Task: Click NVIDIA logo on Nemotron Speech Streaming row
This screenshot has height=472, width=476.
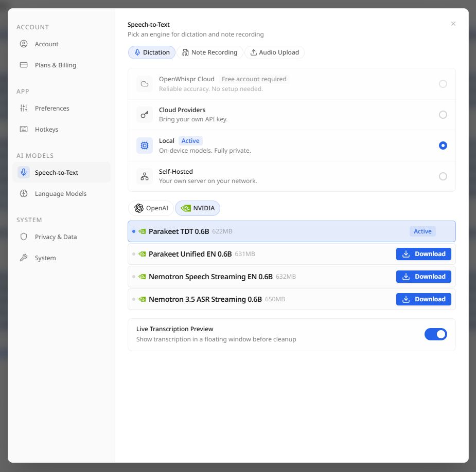Action: tap(142, 277)
